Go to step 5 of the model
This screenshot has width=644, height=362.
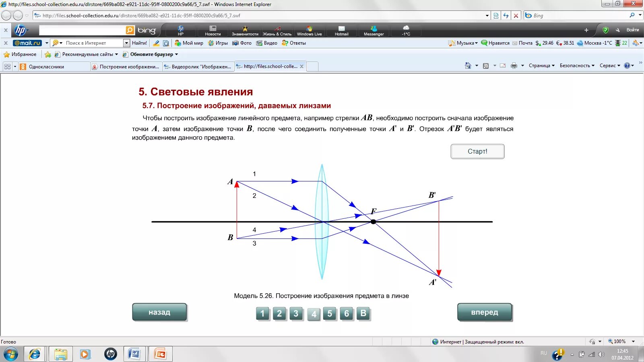330,314
